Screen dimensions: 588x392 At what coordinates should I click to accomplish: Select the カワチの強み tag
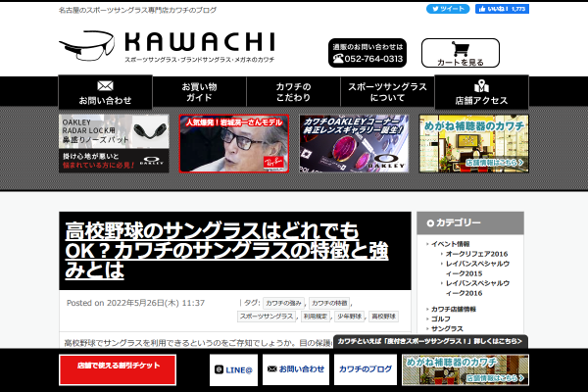[283, 303]
